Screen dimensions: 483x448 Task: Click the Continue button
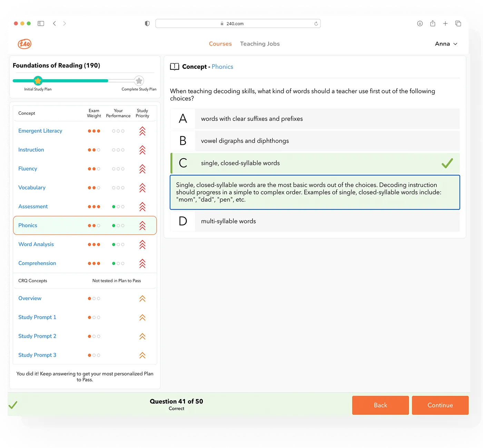point(440,405)
